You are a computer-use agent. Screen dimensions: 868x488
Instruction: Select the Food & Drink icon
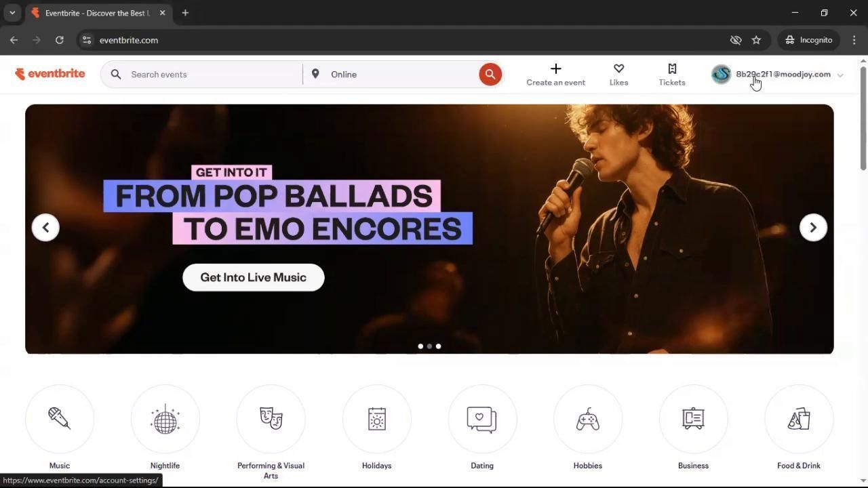798,419
